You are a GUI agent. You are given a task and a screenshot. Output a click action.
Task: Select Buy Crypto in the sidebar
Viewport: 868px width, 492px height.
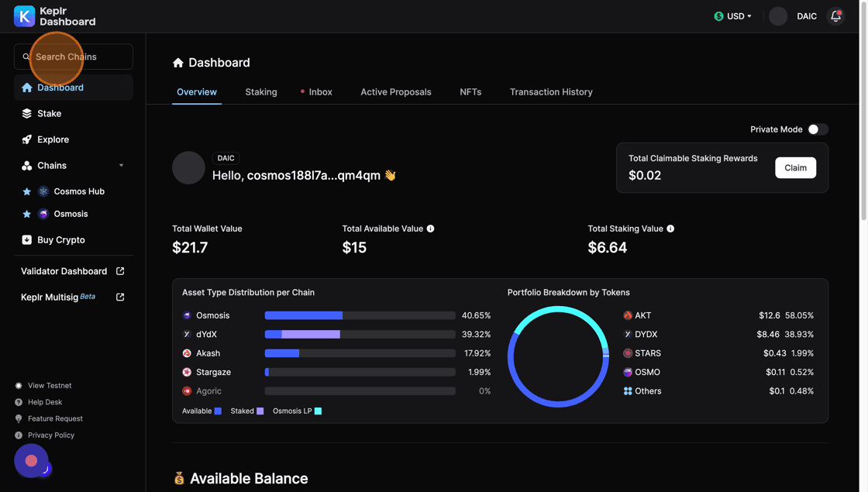pos(60,240)
